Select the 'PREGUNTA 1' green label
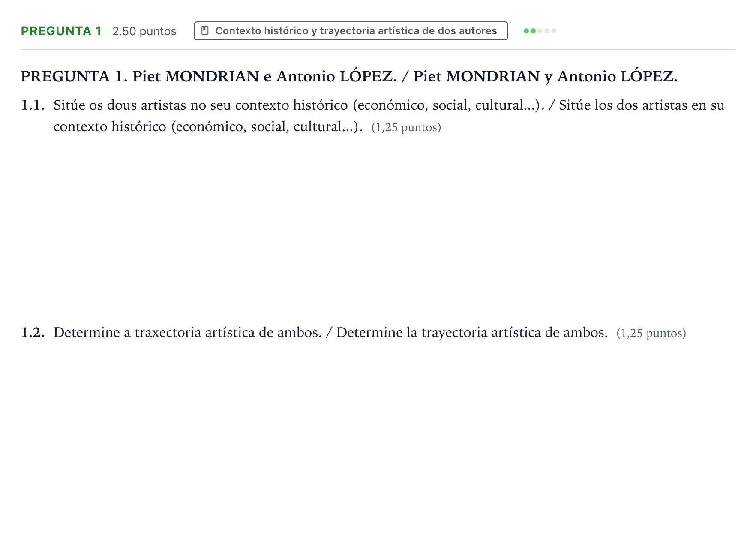Viewport: 756px width, 536px height. pos(61,31)
